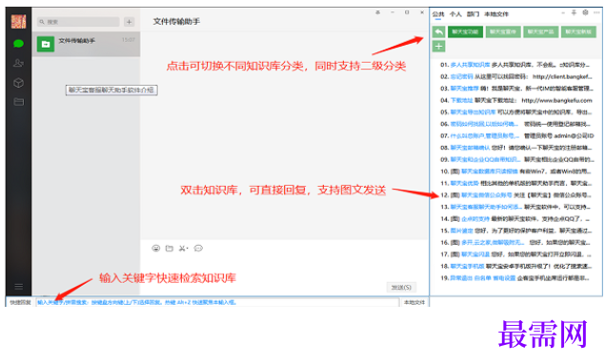Open the Favorites cube icon in sidebar
This screenshot has width=605, height=364.
click(18, 83)
